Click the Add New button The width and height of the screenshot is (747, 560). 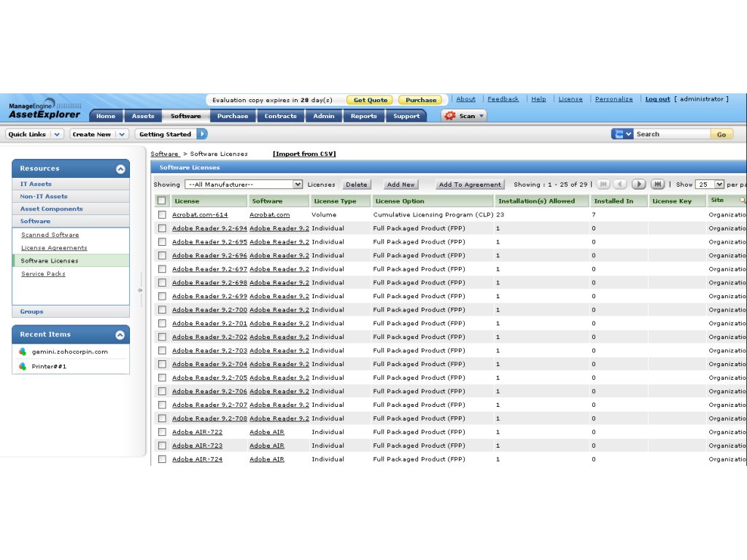tap(400, 184)
